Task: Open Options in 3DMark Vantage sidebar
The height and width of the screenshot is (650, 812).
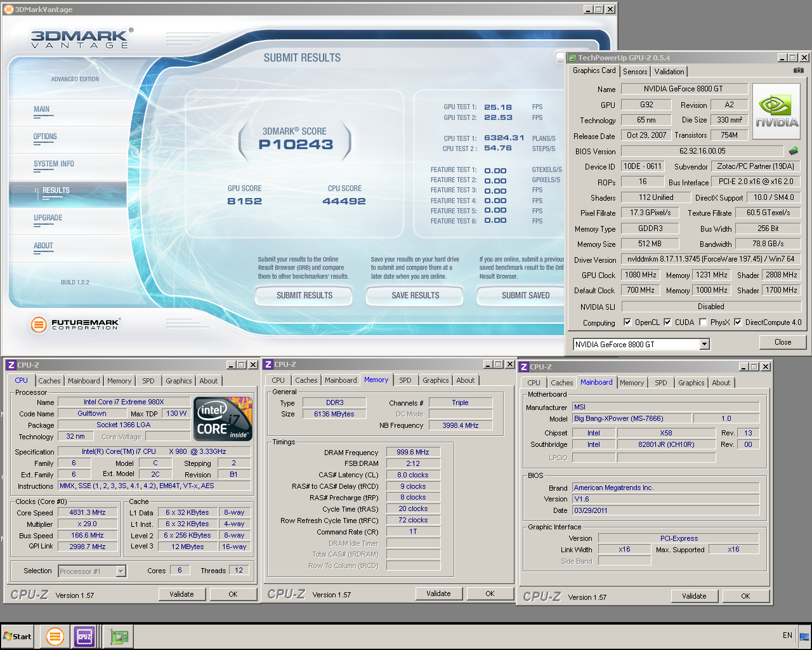Action: (45, 136)
